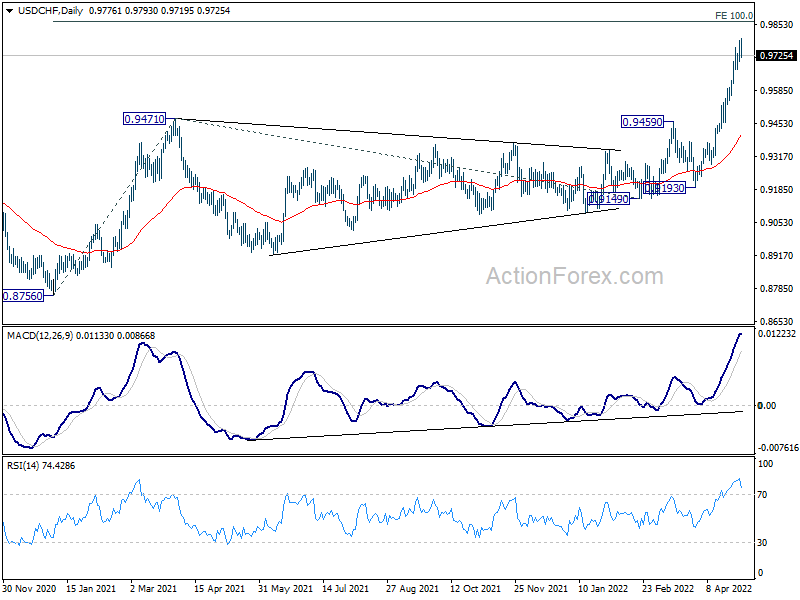The width and height of the screenshot is (800, 600).
Task: Open the chart dropdown triangle beside USDCHF
Action: click(x=9, y=11)
